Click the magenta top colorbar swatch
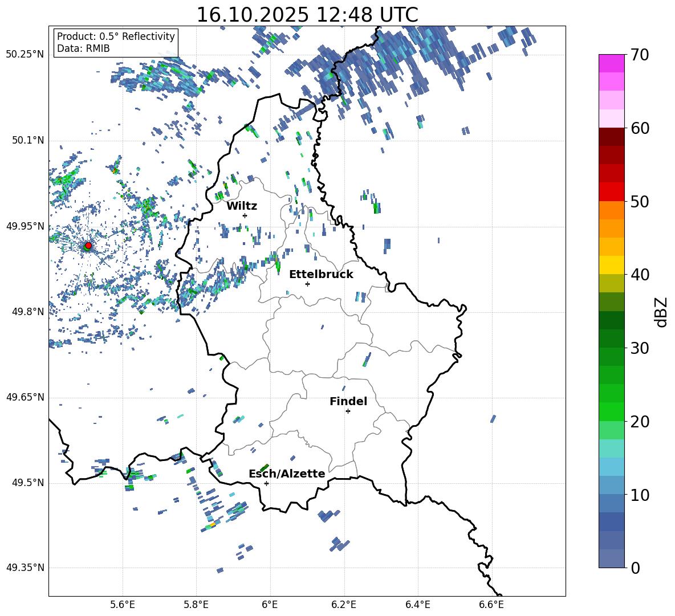Viewport: 675px width, 616px height. 611,63
